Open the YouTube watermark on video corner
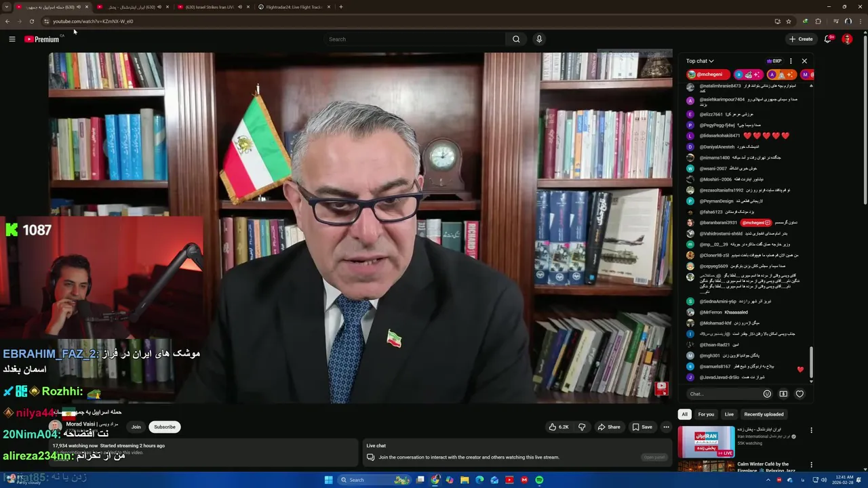868x488 pixels. (x=661, y=388)
